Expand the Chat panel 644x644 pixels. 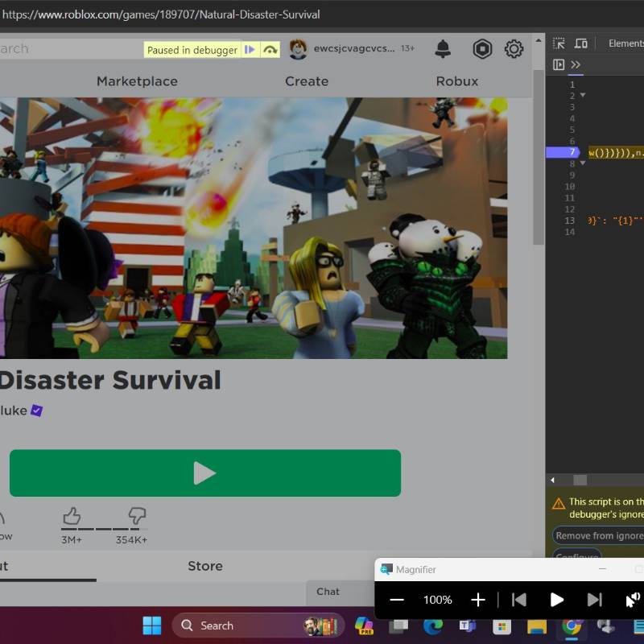(328, 592)
